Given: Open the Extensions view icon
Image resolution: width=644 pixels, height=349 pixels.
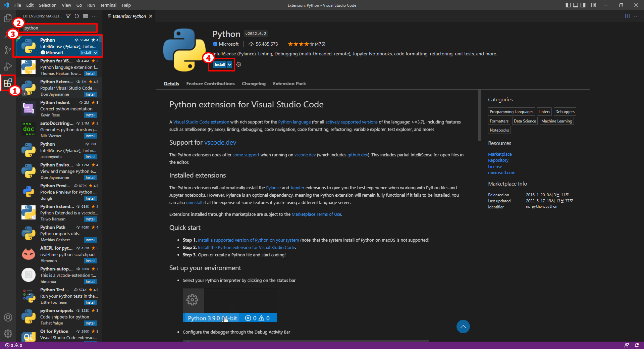Looking at the screenshot, I should pos(8,83).
